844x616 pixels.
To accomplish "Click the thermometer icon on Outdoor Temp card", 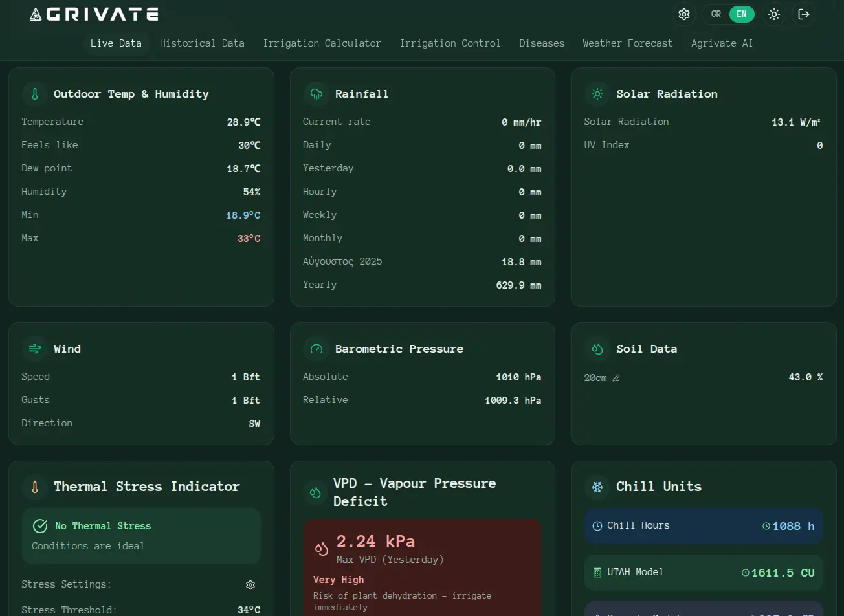I will 35,94.
